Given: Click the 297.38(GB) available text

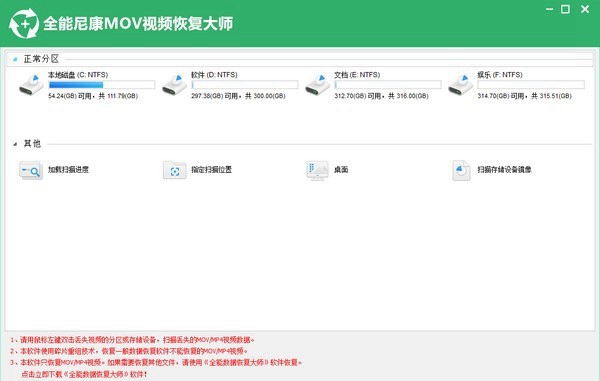Looking at the screenshot, I should pos(238,96).
